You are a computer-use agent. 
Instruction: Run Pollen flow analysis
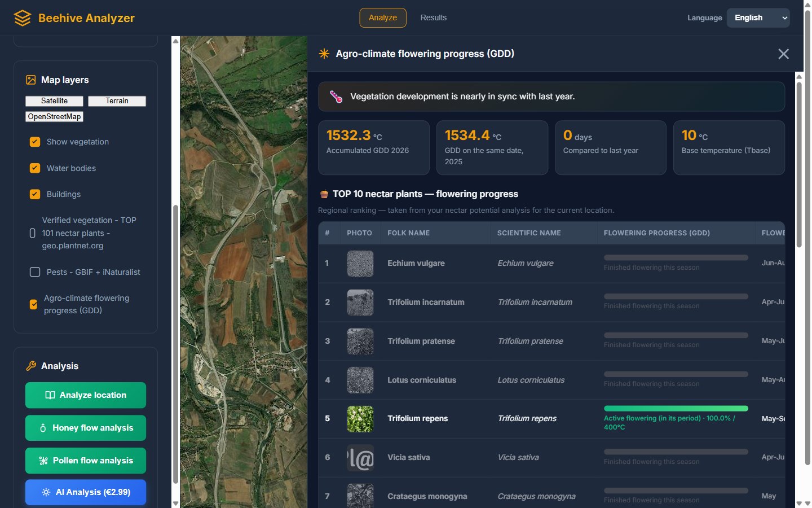click(x=86, y=461)
